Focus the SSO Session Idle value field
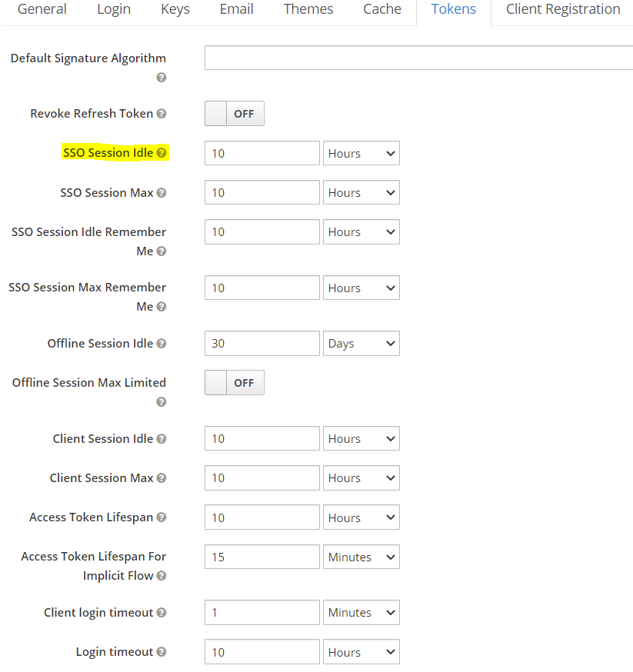The image size is (633, 672). (262, 153)
